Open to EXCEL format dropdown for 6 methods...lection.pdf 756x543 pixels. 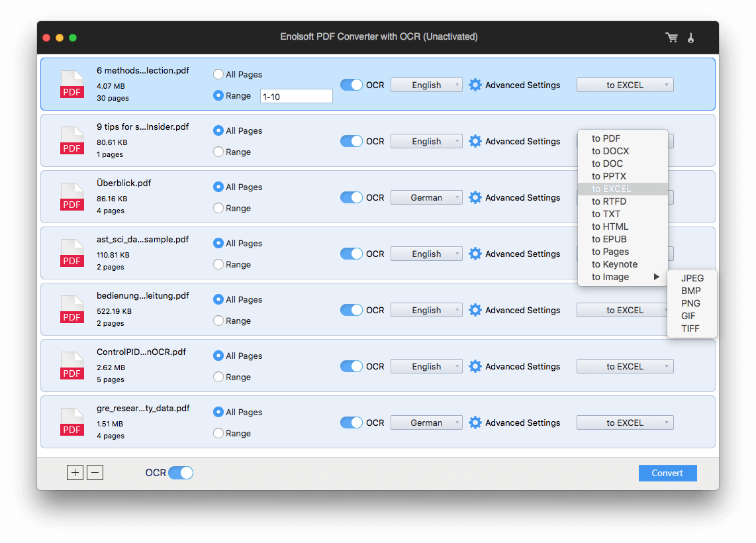[625, 85]
